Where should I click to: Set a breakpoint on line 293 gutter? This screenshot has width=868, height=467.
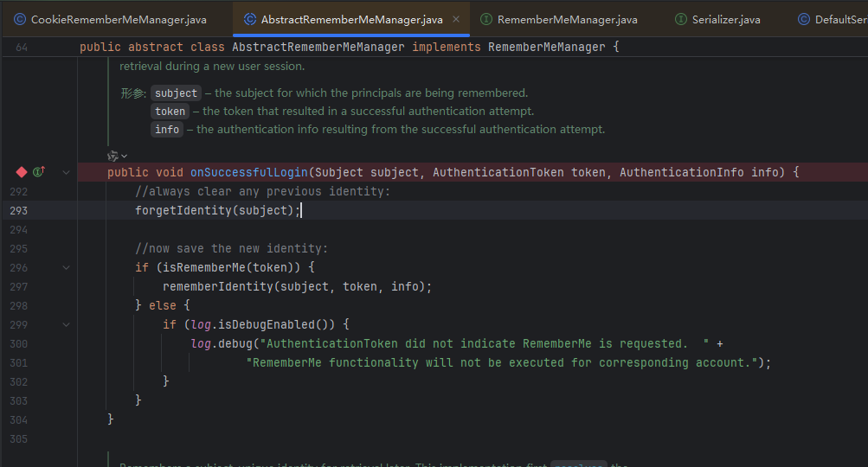(x=19, y=211)
